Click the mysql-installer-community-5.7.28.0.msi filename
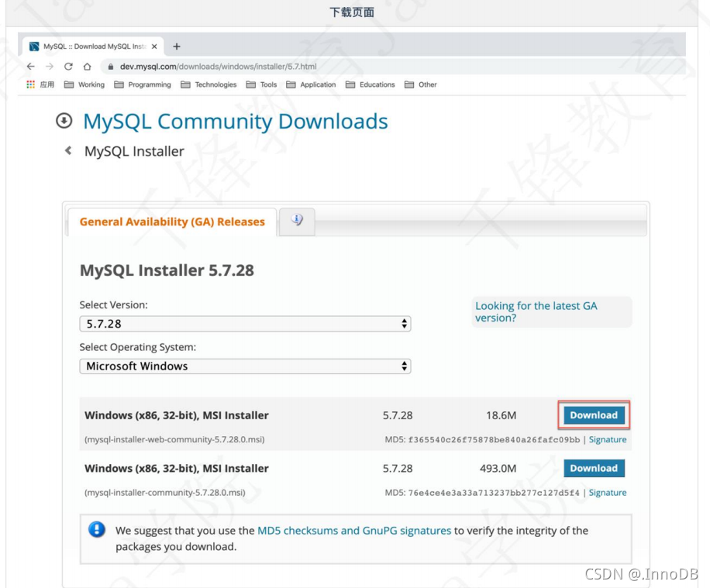 165,493
